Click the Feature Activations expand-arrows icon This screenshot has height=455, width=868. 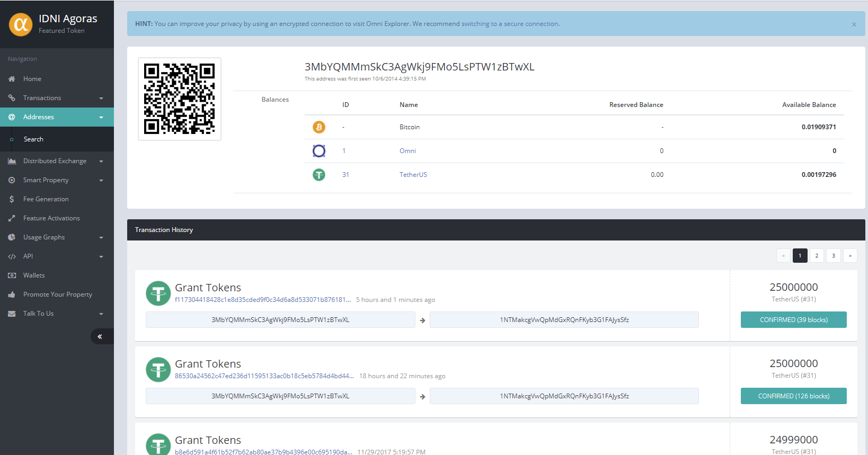coord(12,218)
